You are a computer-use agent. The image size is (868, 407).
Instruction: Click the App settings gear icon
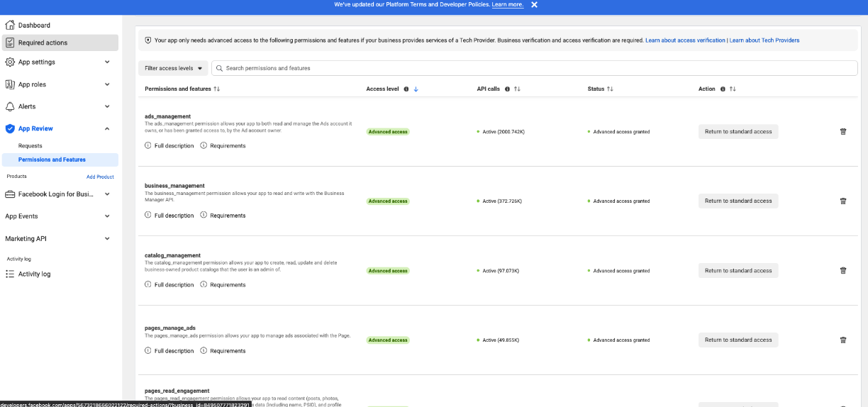pyautogui.click(x=10, y=62)
